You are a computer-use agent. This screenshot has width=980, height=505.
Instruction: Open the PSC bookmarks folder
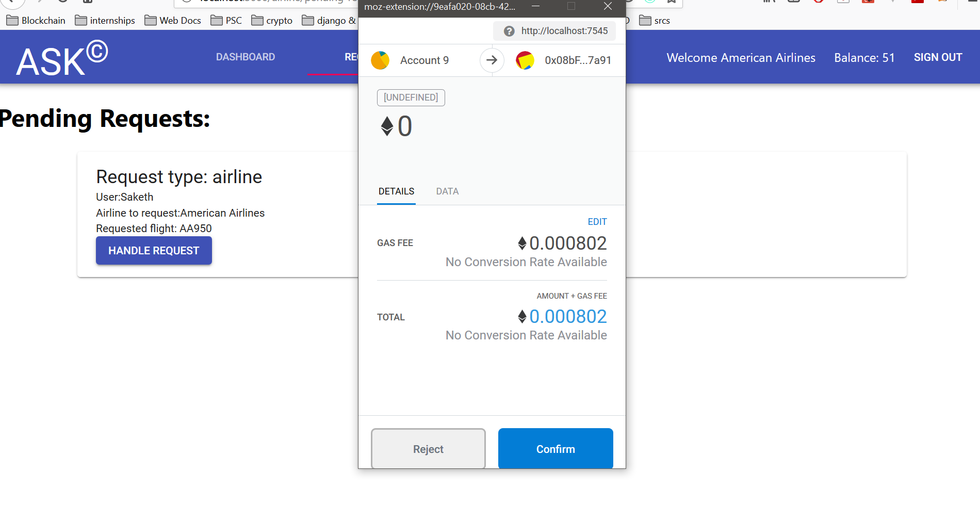(x=226, y=21)
